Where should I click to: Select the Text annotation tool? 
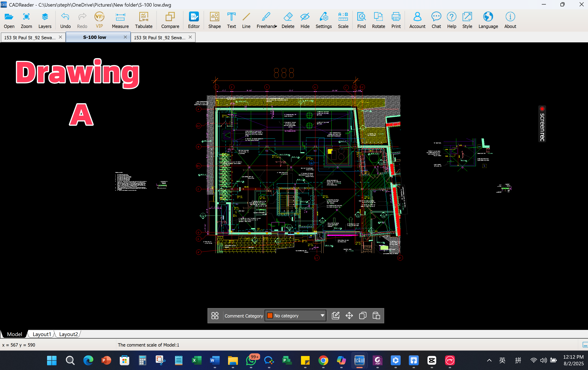tap(231, 20)
